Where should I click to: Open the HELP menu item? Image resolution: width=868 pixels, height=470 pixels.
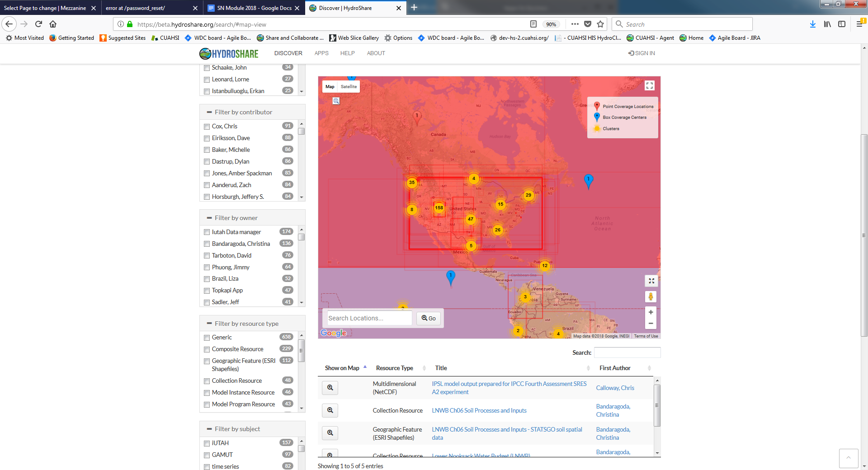click(347, 53)
